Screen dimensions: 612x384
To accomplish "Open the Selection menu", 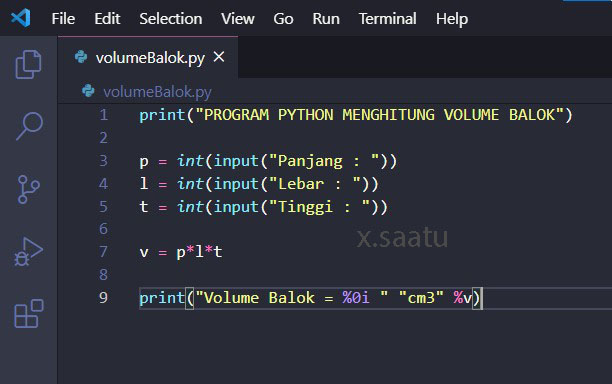I will [171, 19].
